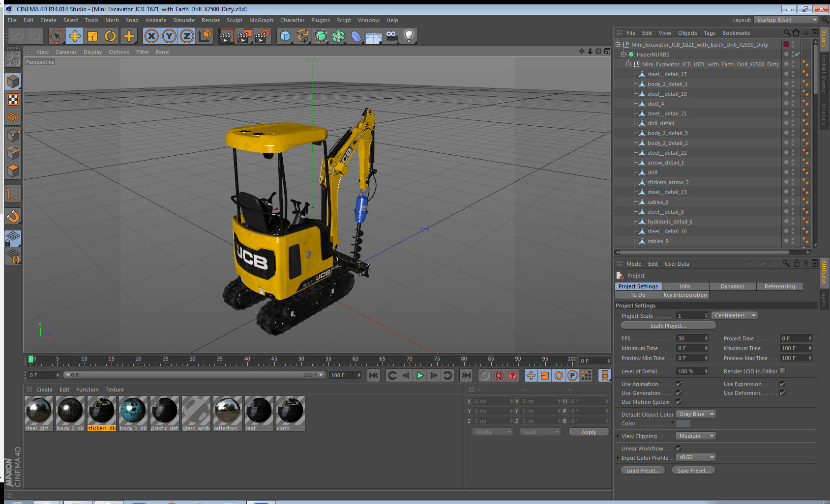Collapse the HyperNURBS tree node
830x504 pixels.
(623, 54)
